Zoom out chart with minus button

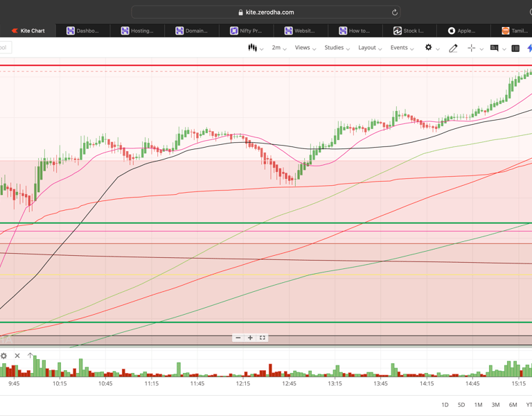pyautogui.click(x=238, y=338)
